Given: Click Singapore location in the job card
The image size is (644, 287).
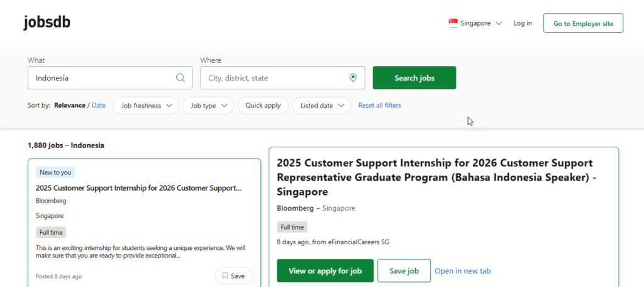Looking at the screenshot, I should click(x=50, y=215).
